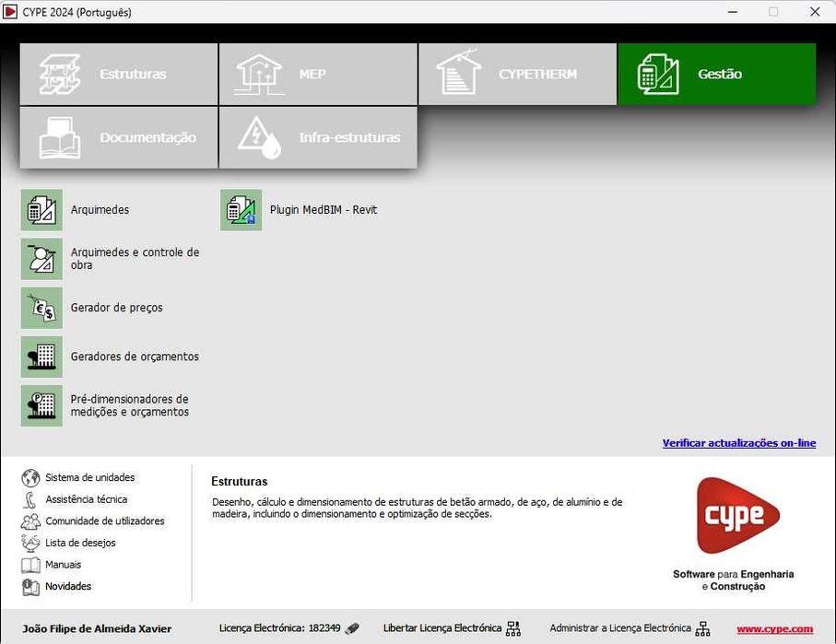Image resolution: width=836 pixels, height=644 pixels.
Task: Open the Gerador de preços icon
Action: (x=41, y=308)
